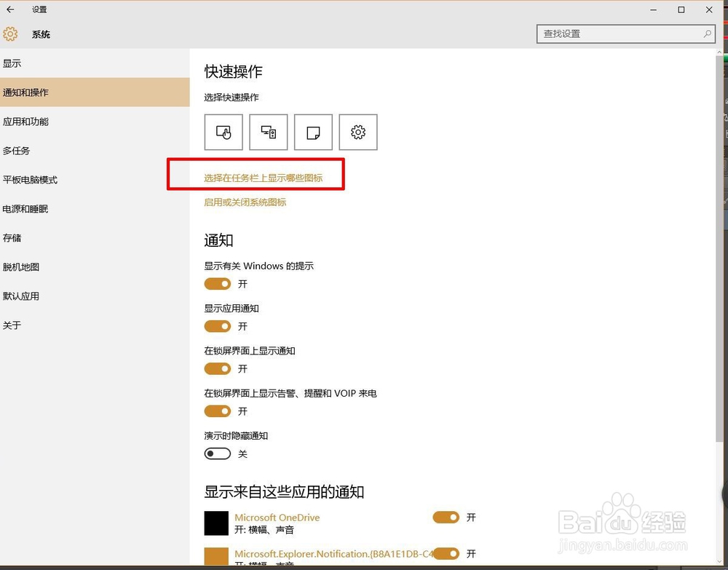
Task: Click the Settings gear logo beside 系统
Action: [10, 33]
